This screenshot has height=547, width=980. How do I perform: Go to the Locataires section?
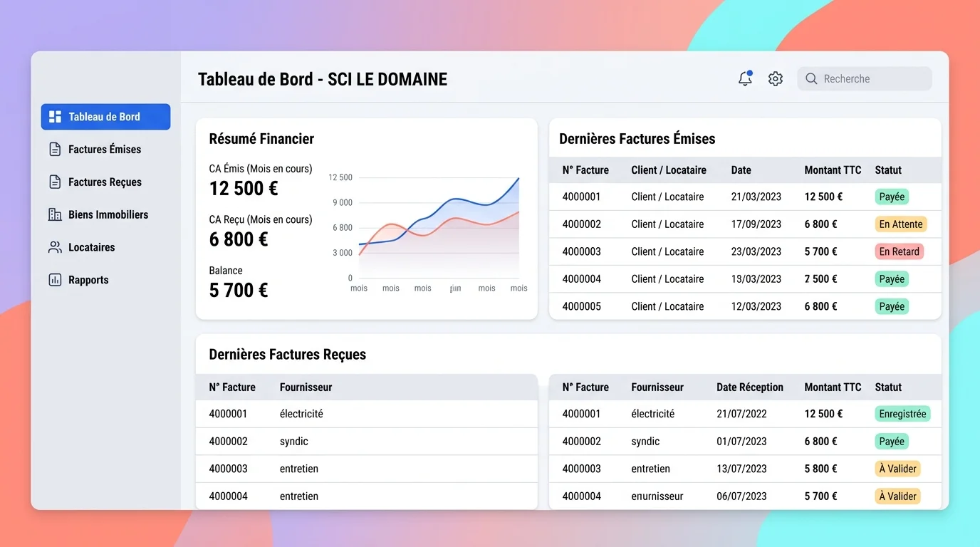91,248
